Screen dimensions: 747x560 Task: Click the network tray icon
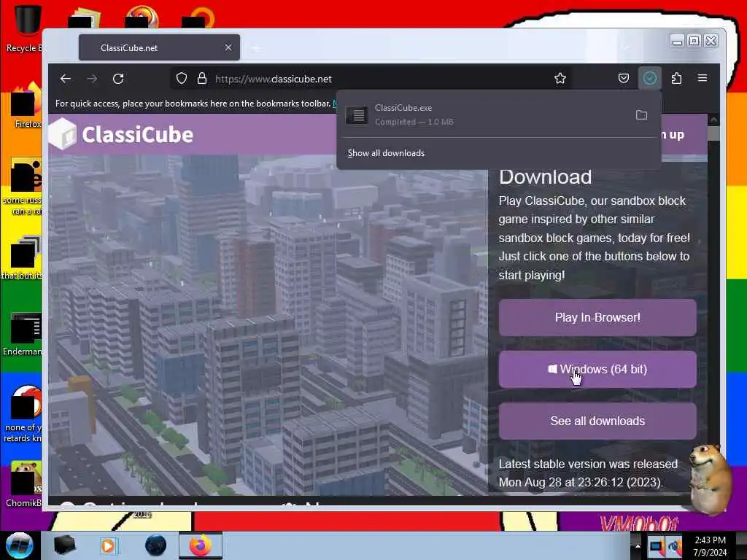[x=657, y=546]
